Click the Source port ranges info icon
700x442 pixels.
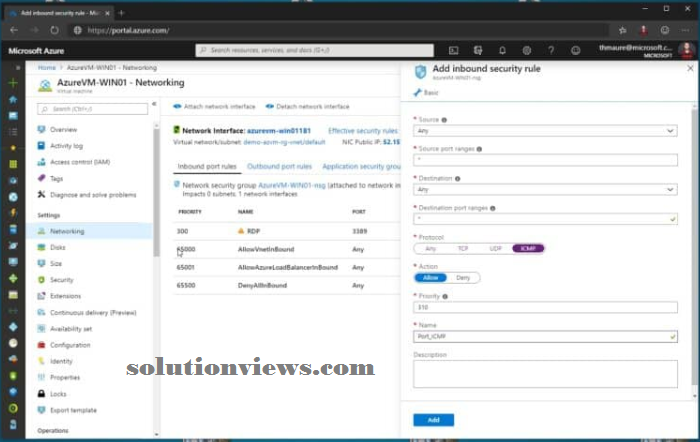point(479,149)
